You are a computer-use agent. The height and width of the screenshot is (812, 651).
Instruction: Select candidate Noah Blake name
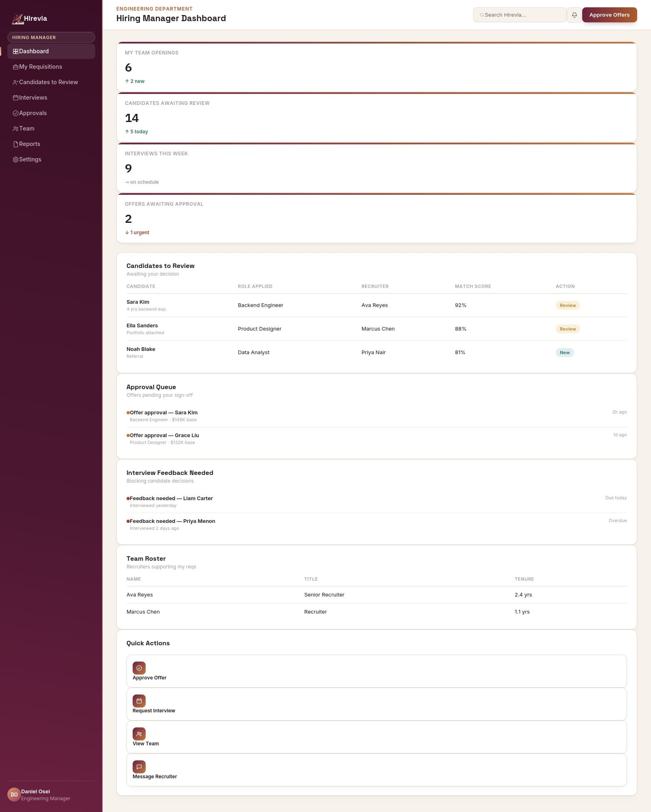[x=141, y=349]
